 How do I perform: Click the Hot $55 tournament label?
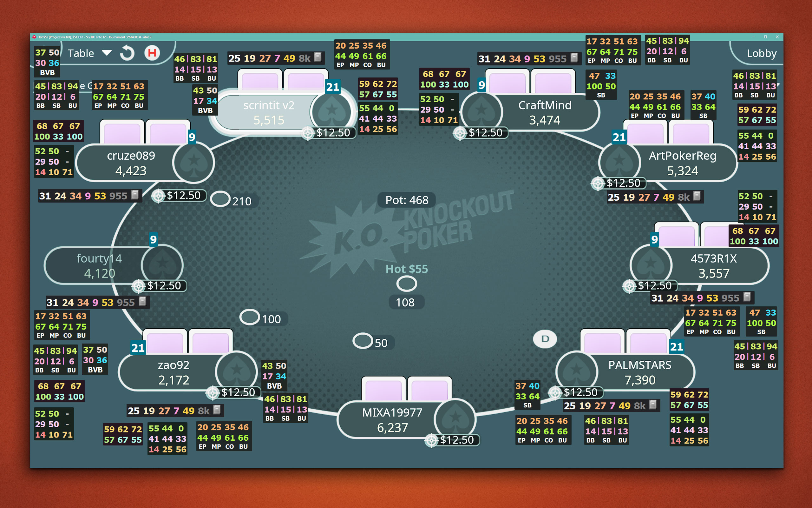click(x=407, y=269)
